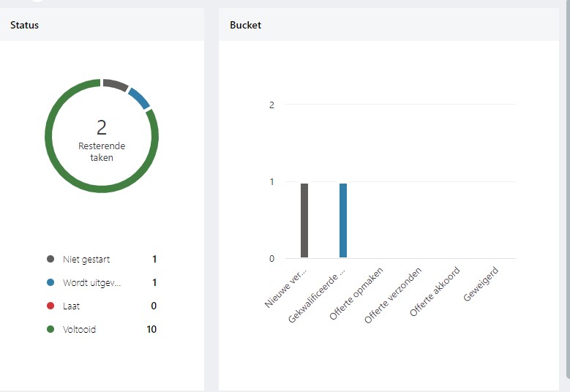Click the 'Geweigerd' axis label
The width and height of the screenshot is (570, 392).
pos(481,284)
